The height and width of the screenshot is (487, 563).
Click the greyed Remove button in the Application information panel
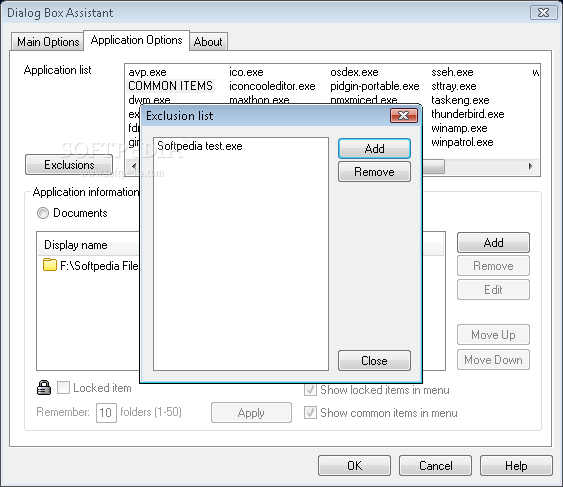point(493,266)
